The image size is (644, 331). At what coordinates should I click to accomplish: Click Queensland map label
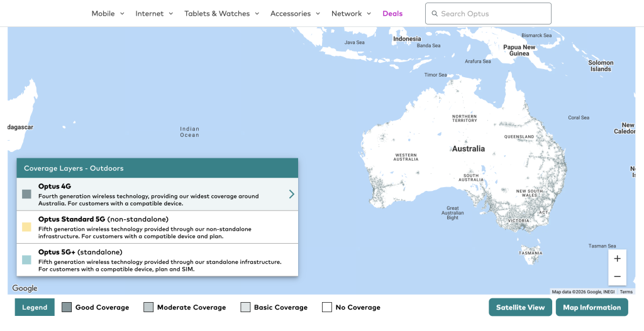[x=519, y=136]
